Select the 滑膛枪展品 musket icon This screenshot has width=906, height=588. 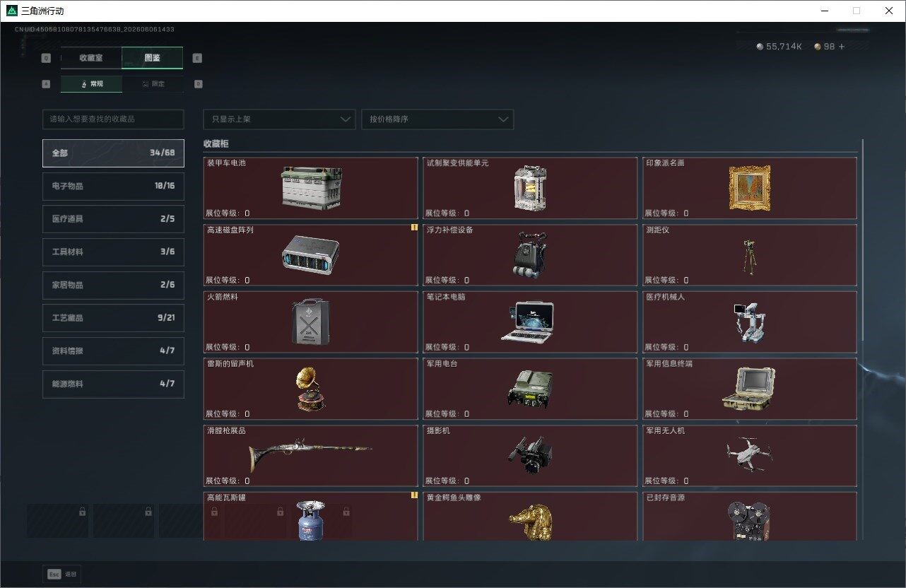[310, 454]
